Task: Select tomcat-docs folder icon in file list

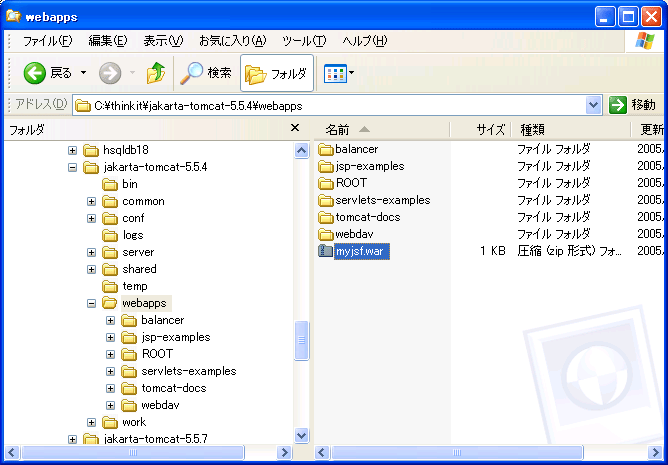Action: 326,218
